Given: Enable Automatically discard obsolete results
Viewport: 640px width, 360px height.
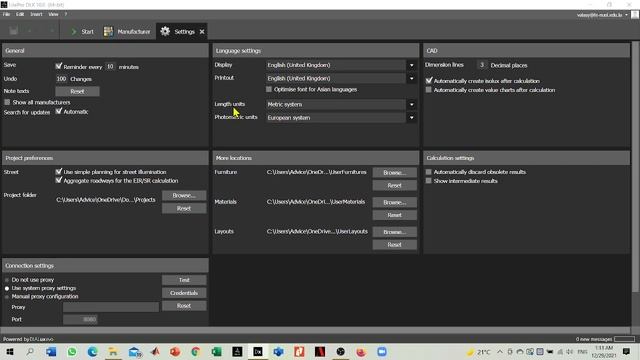Looking at the screenshot, I should click(429, 172).
